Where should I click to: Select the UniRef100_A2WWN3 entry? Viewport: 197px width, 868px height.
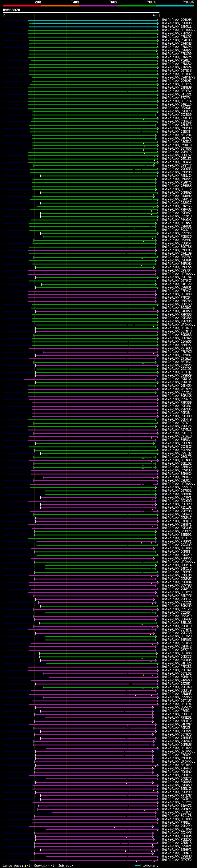177,694
